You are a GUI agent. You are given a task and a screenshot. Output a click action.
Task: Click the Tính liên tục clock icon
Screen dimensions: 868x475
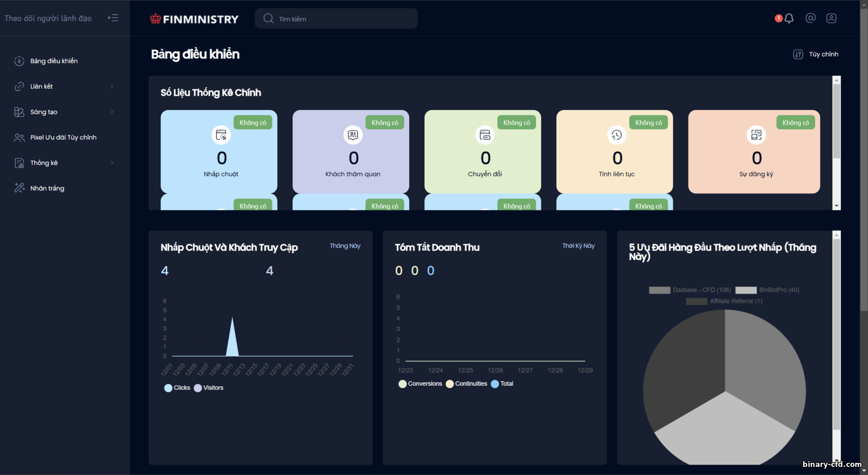point(617,135)
